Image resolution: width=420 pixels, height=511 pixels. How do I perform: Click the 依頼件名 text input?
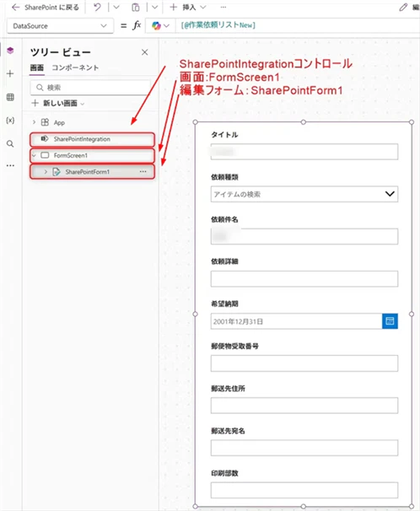(x=304, y=237)
